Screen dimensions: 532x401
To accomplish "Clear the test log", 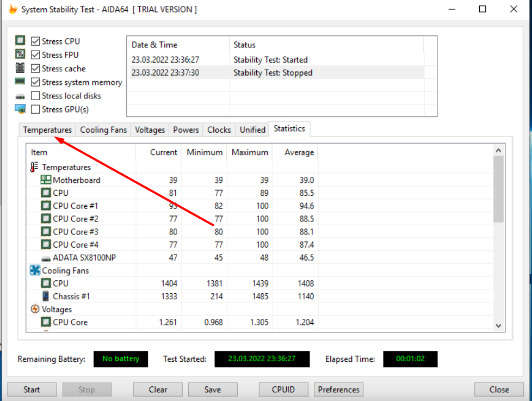I will click(158, 390).
